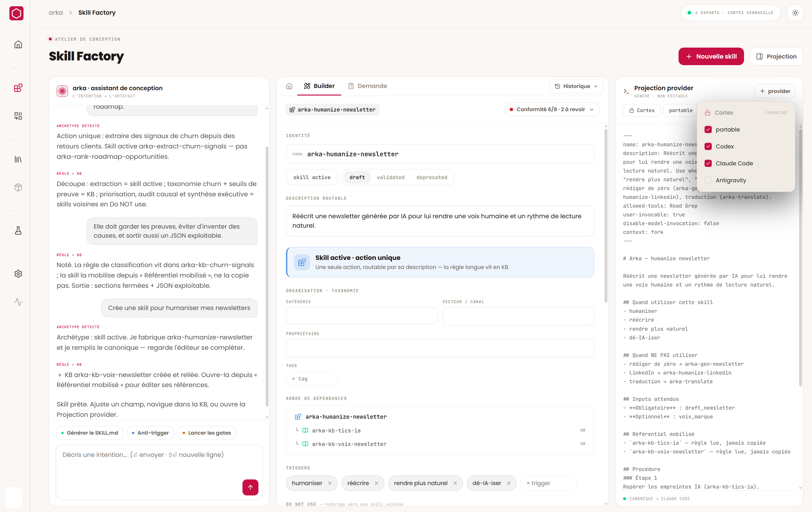Enable the Antigravity provider checkbox
812x512 pixels.
[708, 180]
